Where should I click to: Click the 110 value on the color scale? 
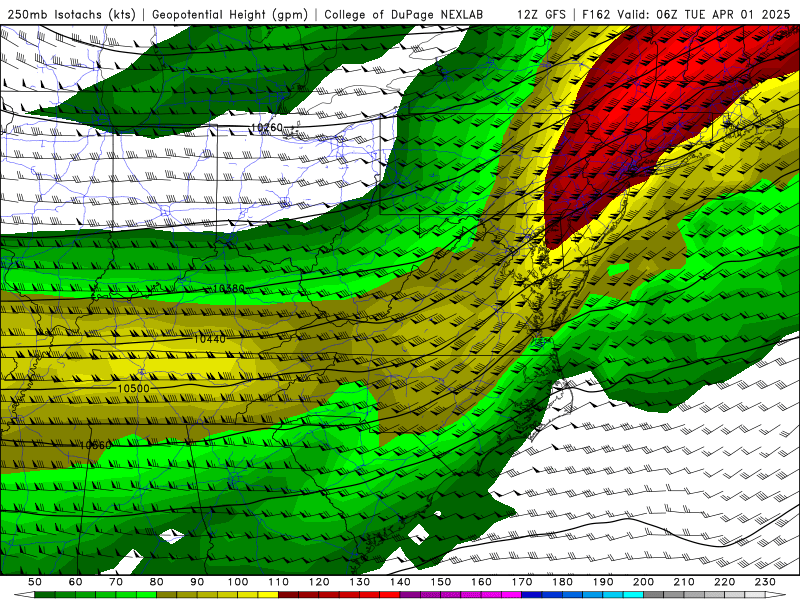click(279, 582)
